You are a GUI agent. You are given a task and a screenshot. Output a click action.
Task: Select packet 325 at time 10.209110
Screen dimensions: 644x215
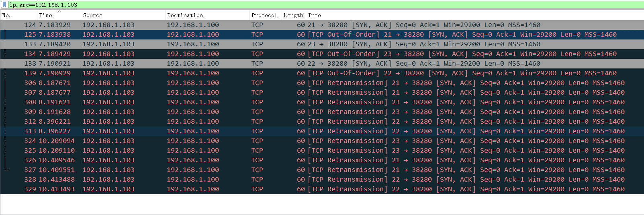pos(322,151)
